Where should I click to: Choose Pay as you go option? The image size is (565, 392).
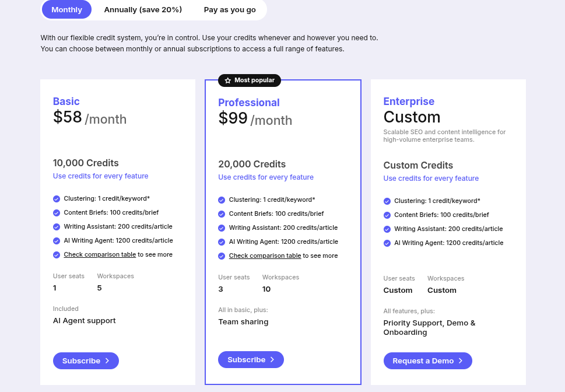230,10
